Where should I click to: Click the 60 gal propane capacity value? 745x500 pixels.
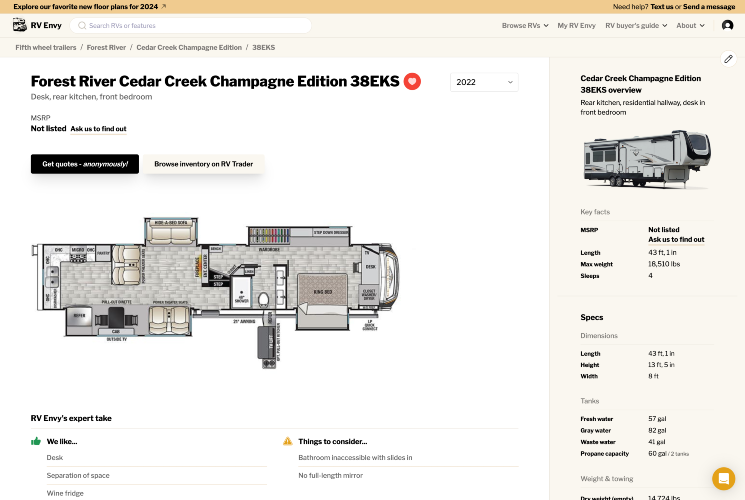[x=657, y=454]
